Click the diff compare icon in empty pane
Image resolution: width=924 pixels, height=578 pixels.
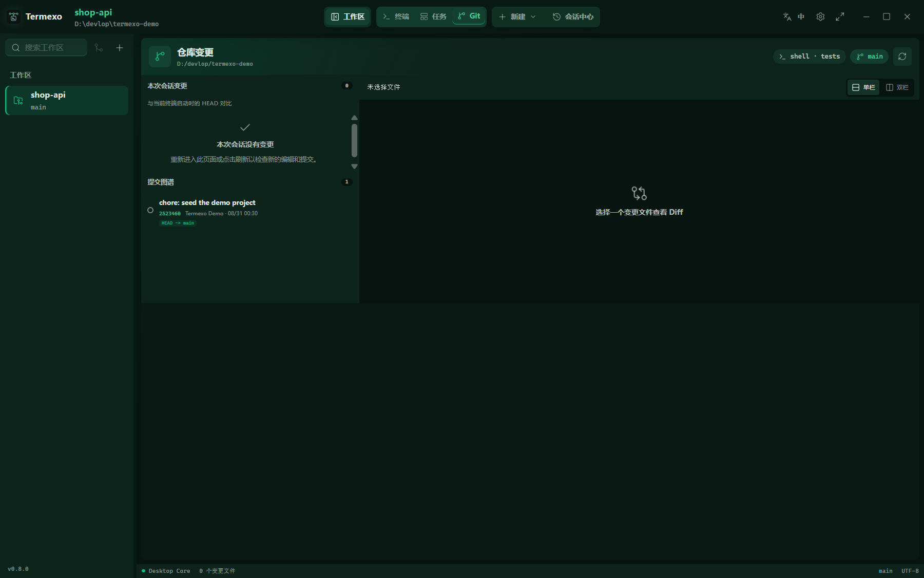click(639, 193)
